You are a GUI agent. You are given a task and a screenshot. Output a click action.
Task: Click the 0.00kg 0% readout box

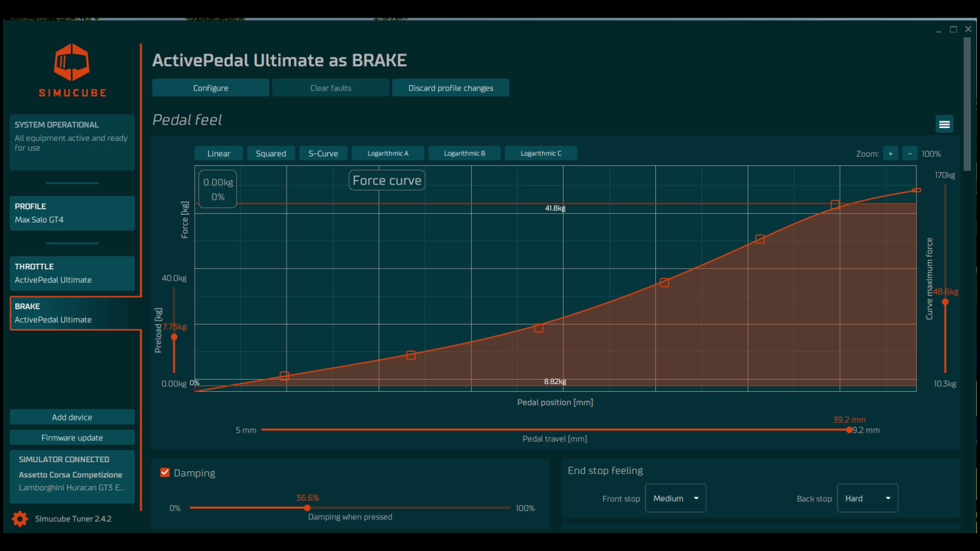pos(218,189)
